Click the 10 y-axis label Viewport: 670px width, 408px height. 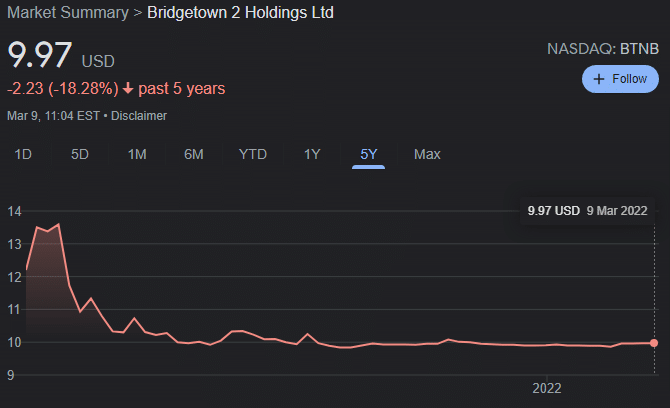(x=14, y=343)
